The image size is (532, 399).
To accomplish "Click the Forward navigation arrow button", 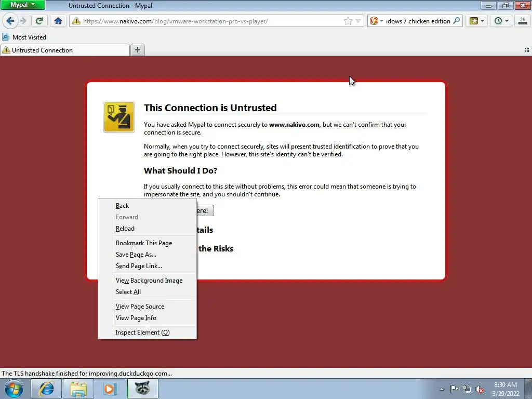I will [x=23, y=21].
